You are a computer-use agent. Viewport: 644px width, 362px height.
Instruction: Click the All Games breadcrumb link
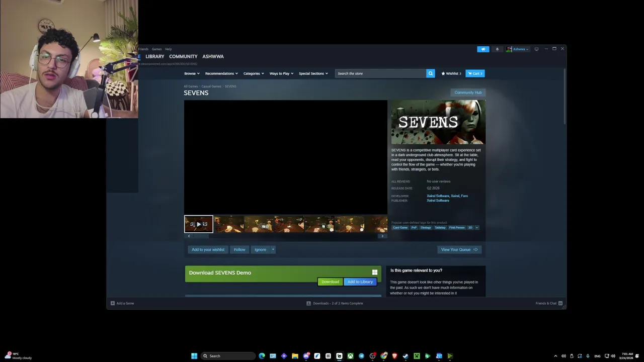coord(191,86)
